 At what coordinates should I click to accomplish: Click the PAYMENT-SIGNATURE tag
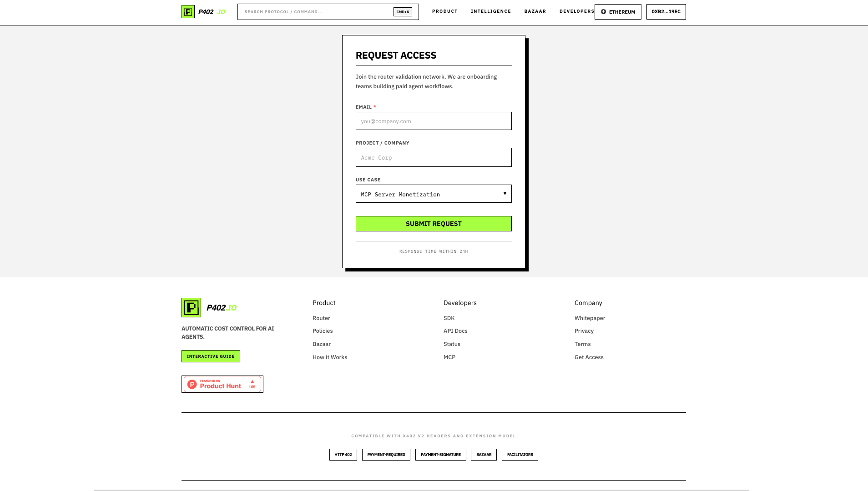(440, 455)
